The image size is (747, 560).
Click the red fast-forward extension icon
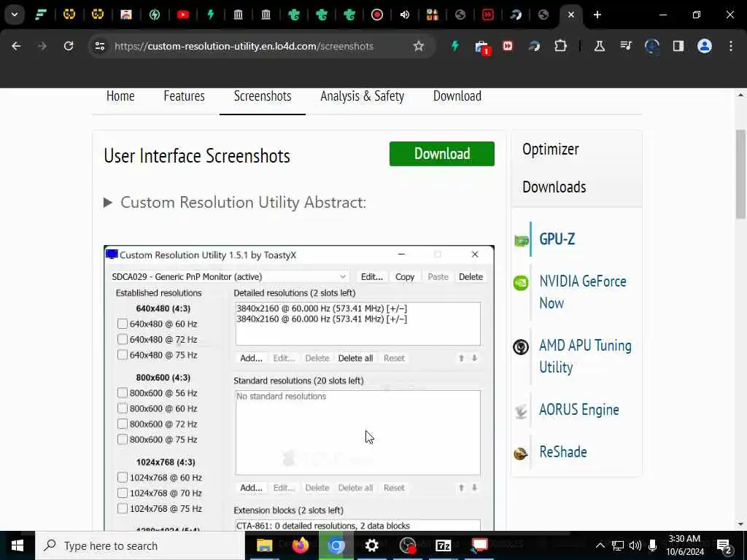coord(508,46)
